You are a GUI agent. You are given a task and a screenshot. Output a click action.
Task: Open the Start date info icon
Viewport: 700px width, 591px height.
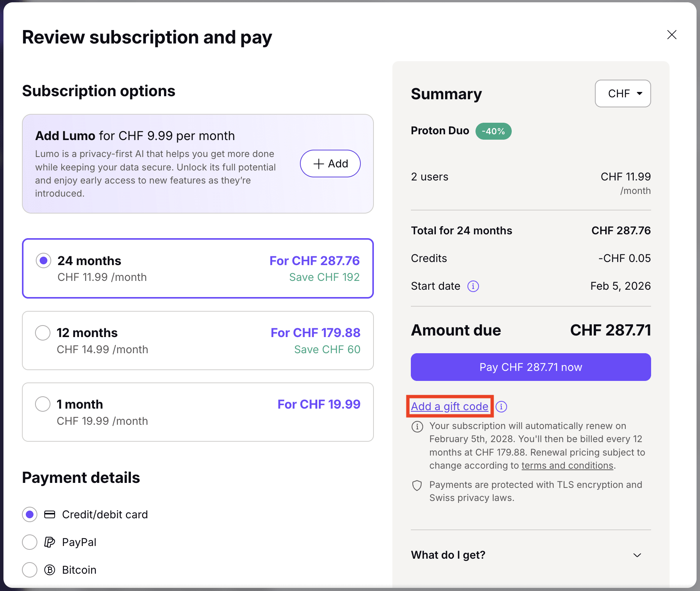point(473,286)
